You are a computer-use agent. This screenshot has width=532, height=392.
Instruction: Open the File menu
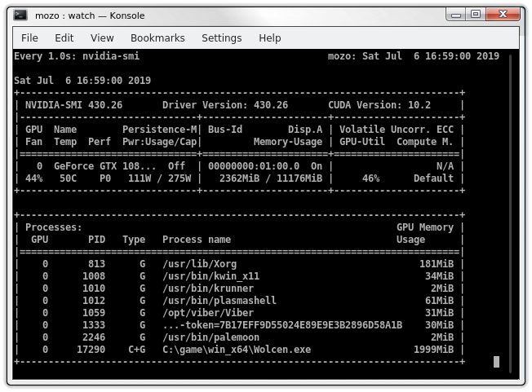point(29,38)
